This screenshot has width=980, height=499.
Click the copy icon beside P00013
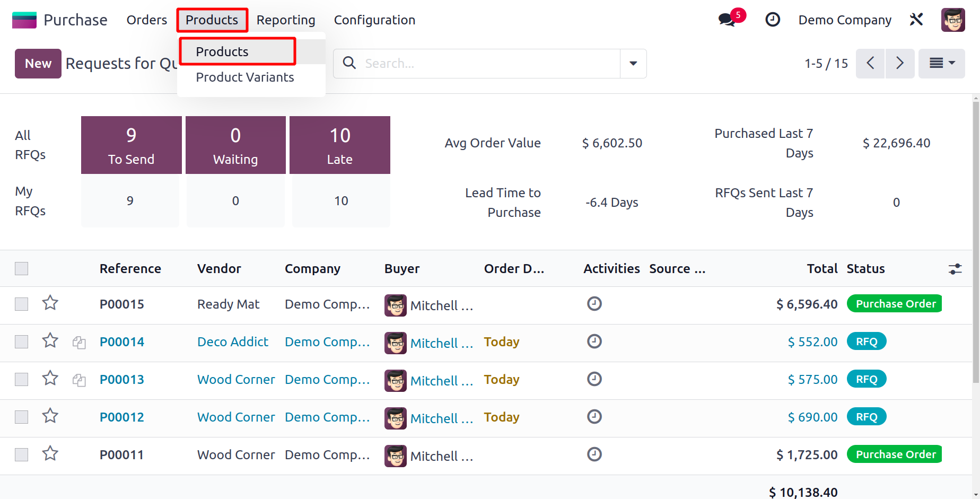click(79, 380)
